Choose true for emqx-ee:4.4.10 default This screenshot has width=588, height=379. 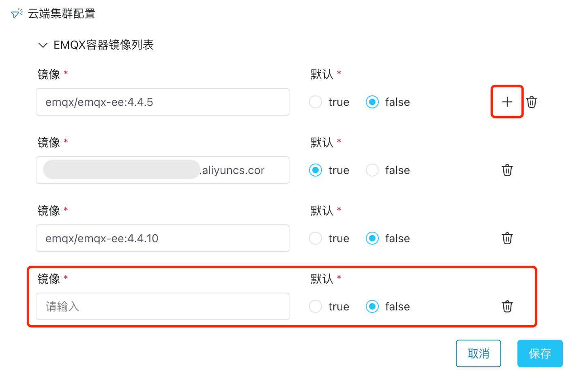315,238
